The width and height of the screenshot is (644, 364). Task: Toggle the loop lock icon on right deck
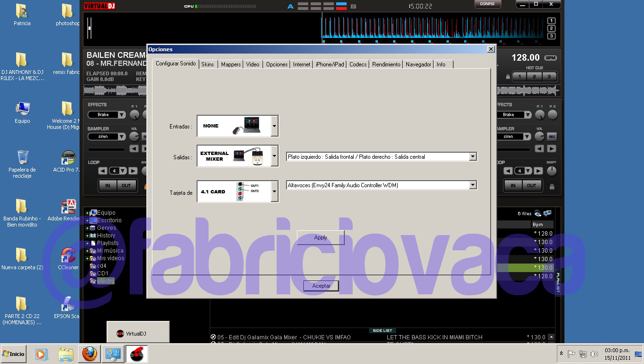552,187
